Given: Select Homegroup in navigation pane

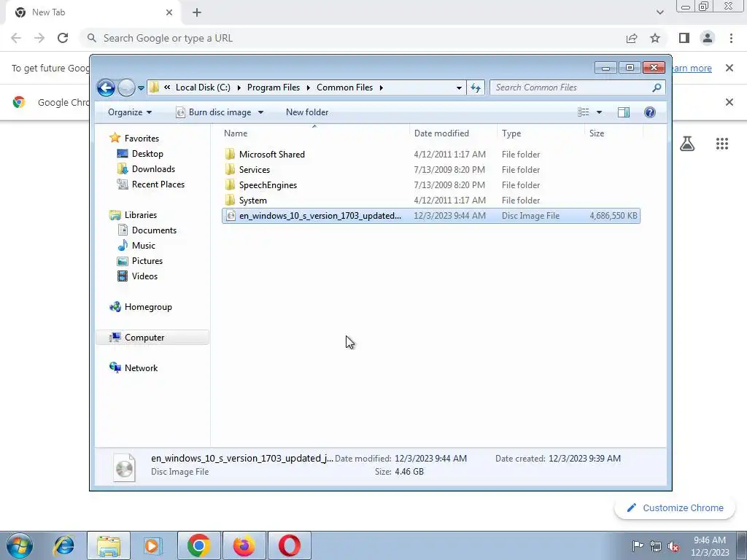Looking at the screenshot, I should point(147,307).
